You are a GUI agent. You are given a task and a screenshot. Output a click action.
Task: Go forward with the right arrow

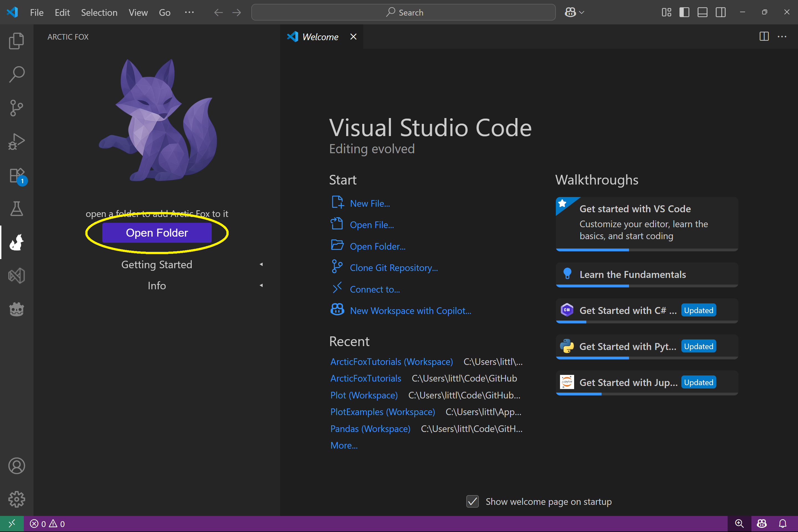[x=236, y=12]
